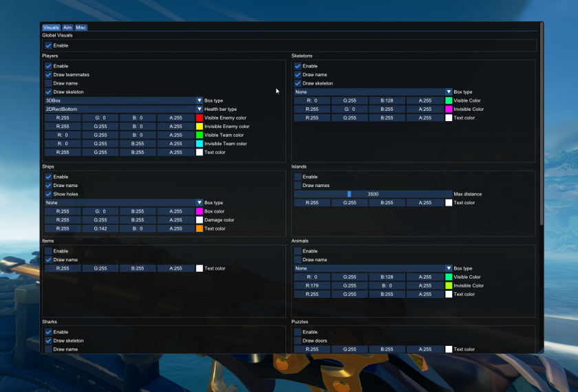The width and height of the screenshot is (578, 392).
Task: Open the yellow Invisible Enemy color swatch
Action: pyautogui.click(x=200, y=127)
